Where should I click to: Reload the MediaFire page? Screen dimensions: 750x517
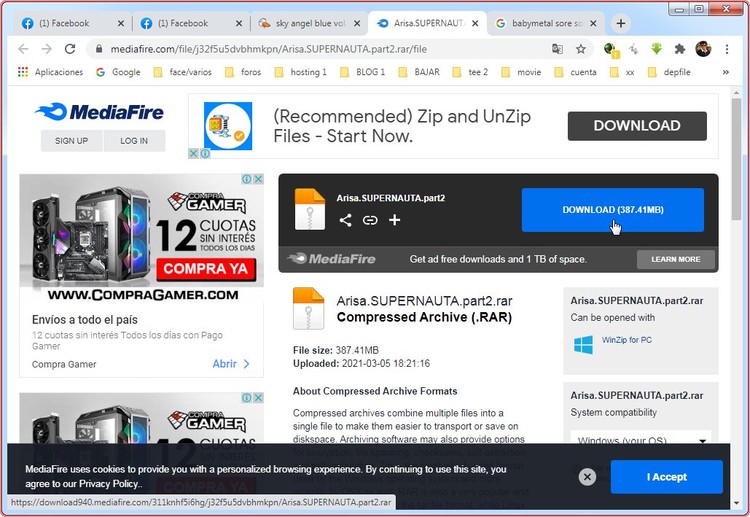(x=70, y=49)
